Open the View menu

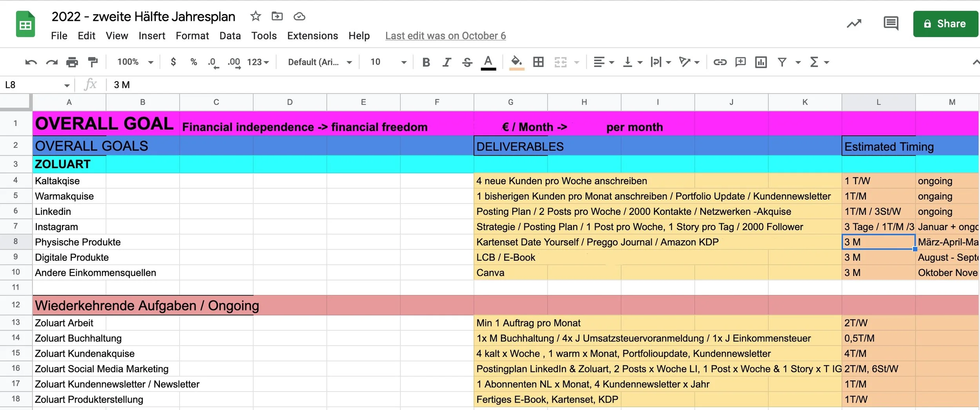(x=117, y=36)
